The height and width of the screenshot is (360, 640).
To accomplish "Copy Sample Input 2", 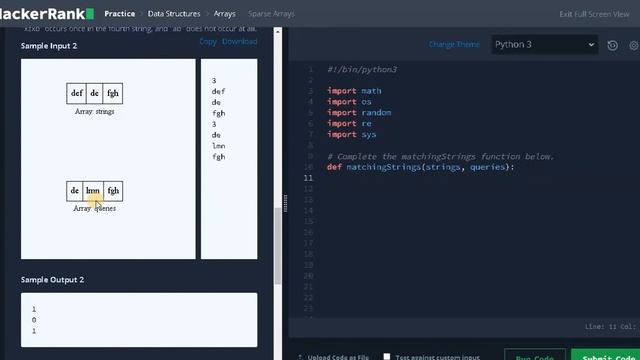I will click(208, 42).
